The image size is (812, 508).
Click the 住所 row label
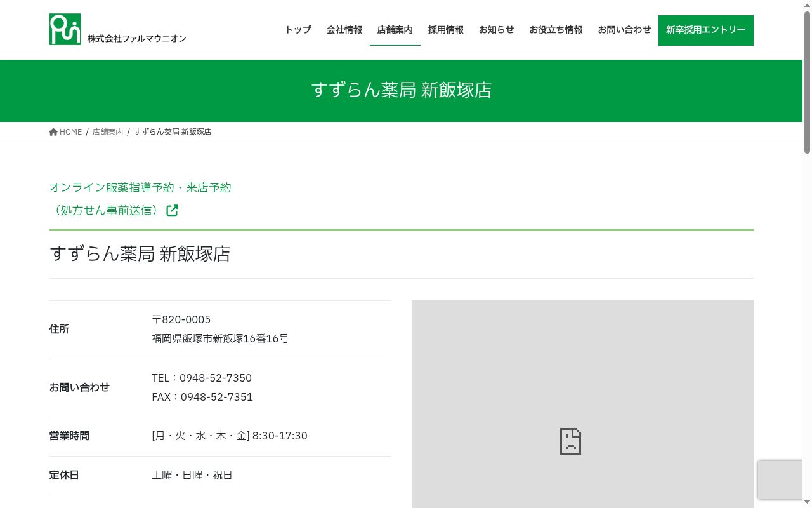pos(60,329)
